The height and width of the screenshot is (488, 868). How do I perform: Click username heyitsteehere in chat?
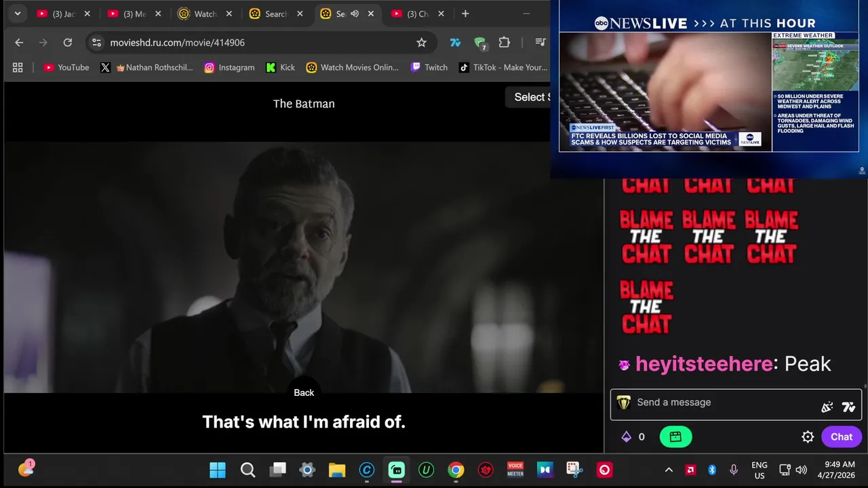[704, 364]
